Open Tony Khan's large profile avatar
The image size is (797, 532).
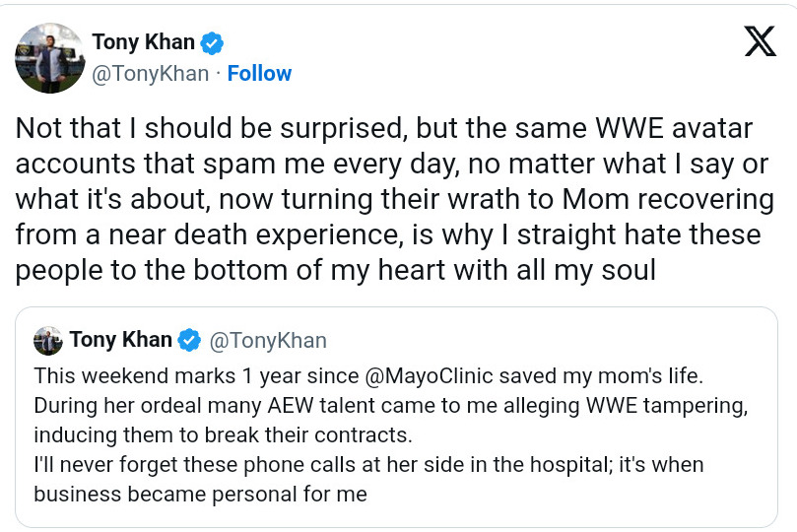[49, 57]
